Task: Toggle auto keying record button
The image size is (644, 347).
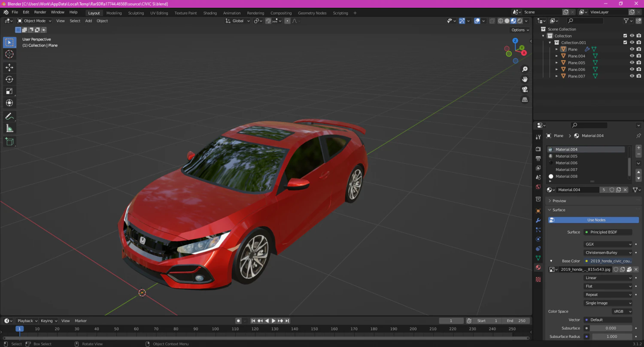Action: pyautogui.click(x=238, y=321)
